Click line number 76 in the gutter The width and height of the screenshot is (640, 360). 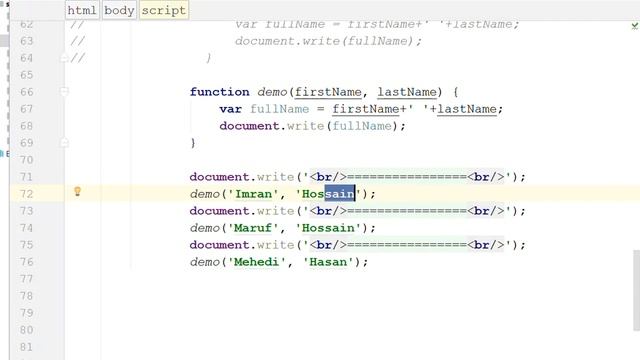(x=27, y=262)
